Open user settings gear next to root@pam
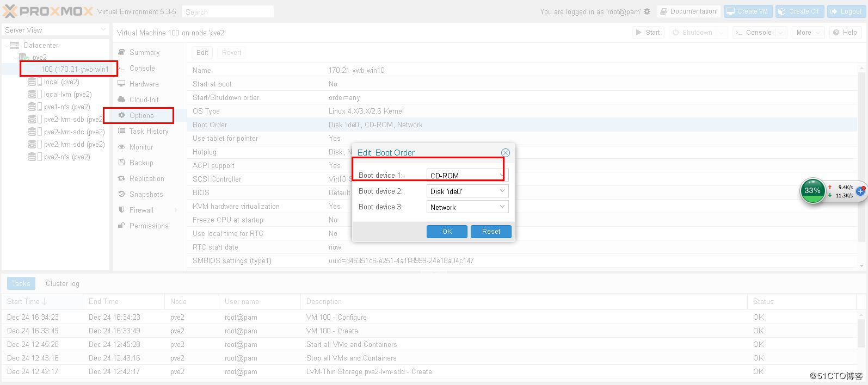The image size is (868, 385). (x=647, y=11)
